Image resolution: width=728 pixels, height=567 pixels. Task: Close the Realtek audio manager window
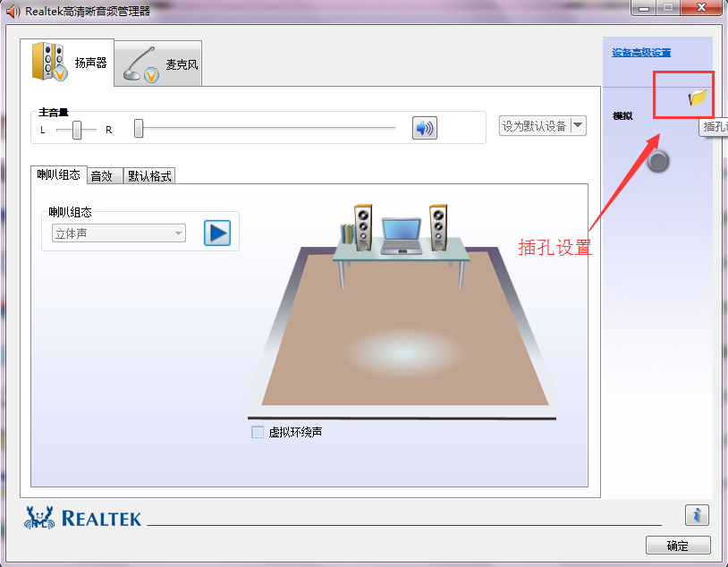701,7
